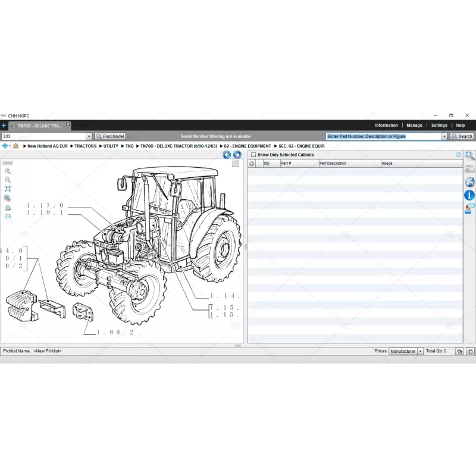Enable Show Only Selected Callouts

point(253,154)
